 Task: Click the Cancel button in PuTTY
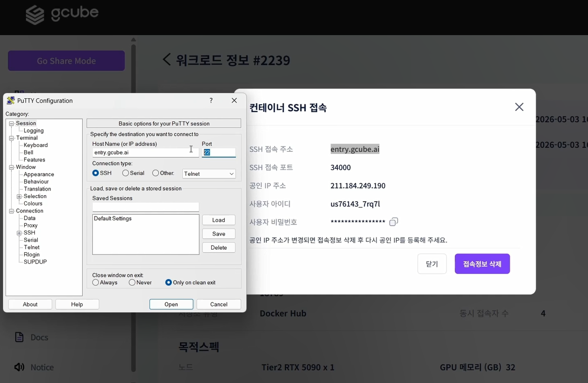coord(219,304)
